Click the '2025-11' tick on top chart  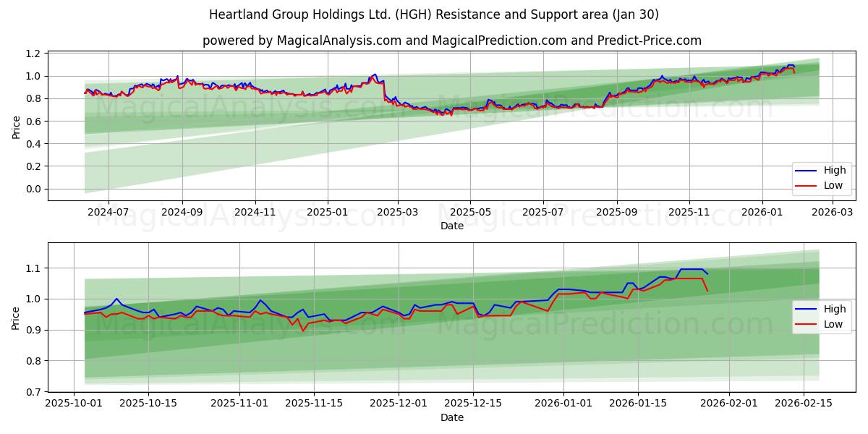689,213
